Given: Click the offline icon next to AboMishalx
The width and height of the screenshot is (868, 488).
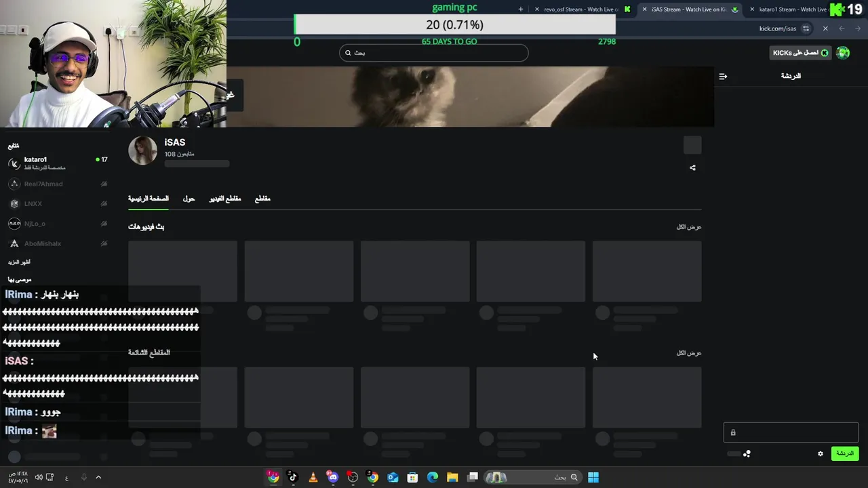Looking at the screenshot, I should tap(104, 243).
